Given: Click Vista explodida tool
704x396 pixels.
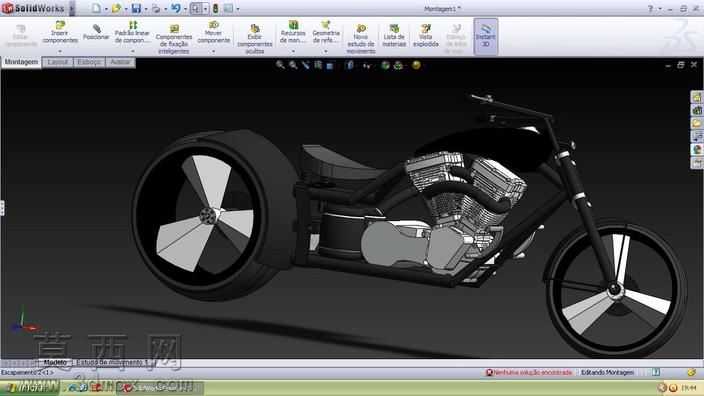Looking at the screenshot, I should tap(426, 36).
